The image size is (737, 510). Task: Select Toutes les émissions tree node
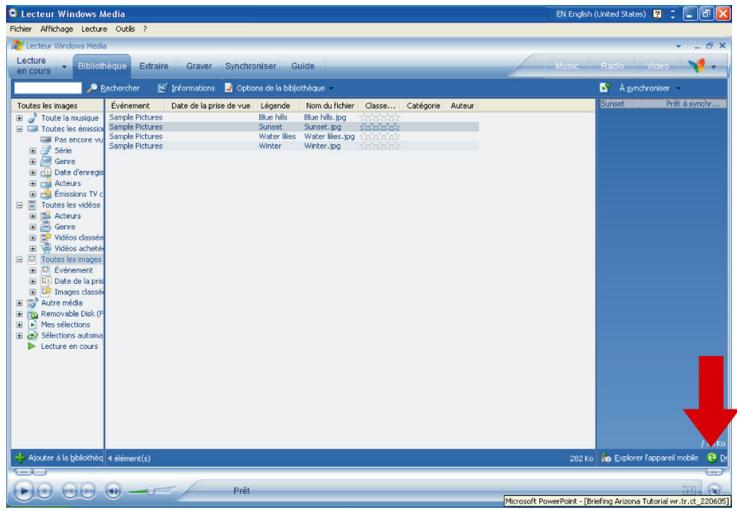[x=72, y=129]
